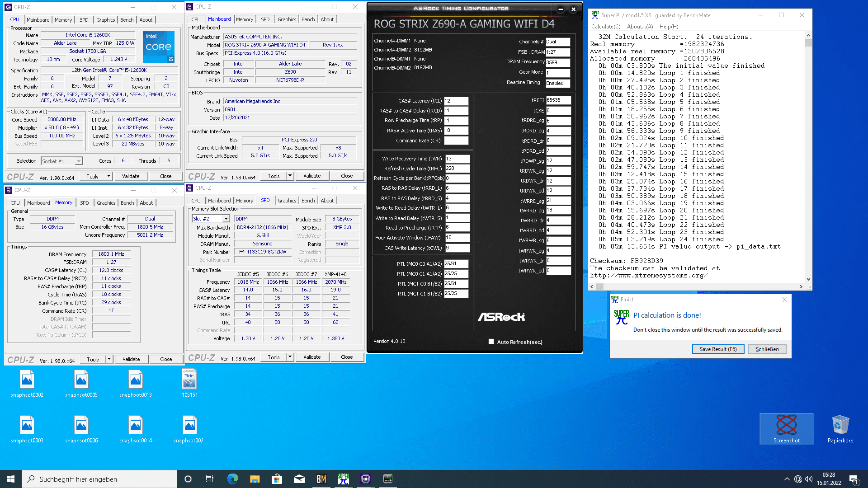Open Super PI from the taskbar
This screenshot has height=488, width=868.
click(344, 479)
